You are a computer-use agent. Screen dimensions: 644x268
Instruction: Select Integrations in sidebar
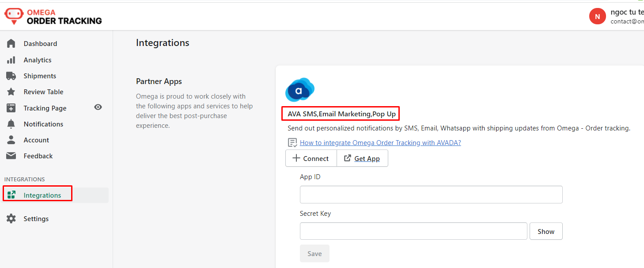[56, 195]
